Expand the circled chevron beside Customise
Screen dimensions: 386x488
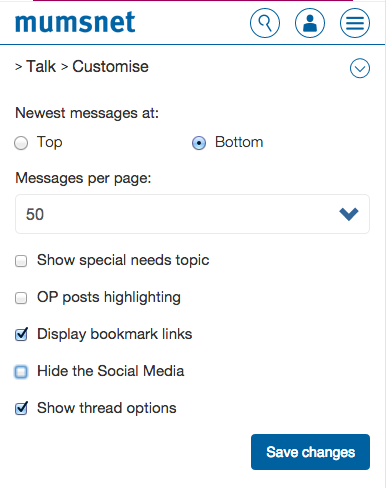360,68
